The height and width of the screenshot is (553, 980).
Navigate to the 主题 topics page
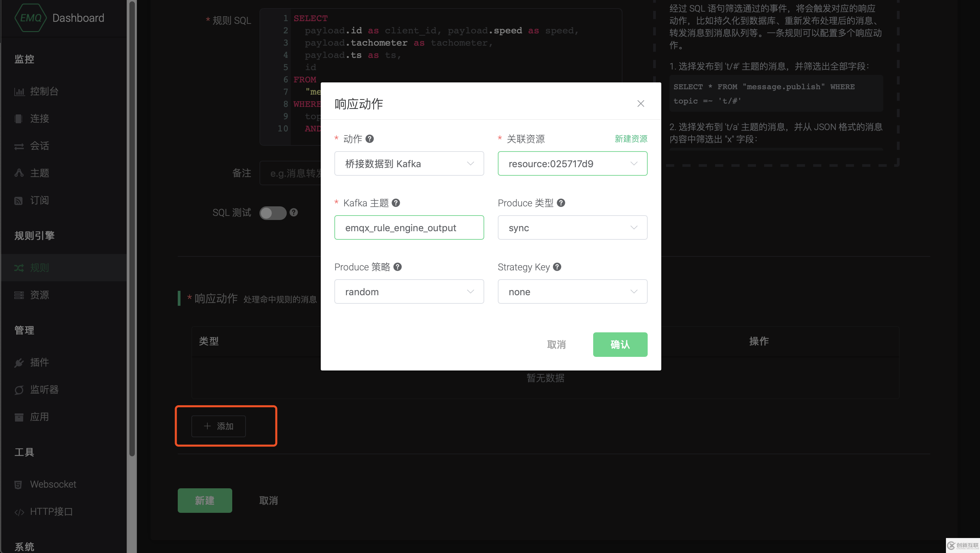39,173
